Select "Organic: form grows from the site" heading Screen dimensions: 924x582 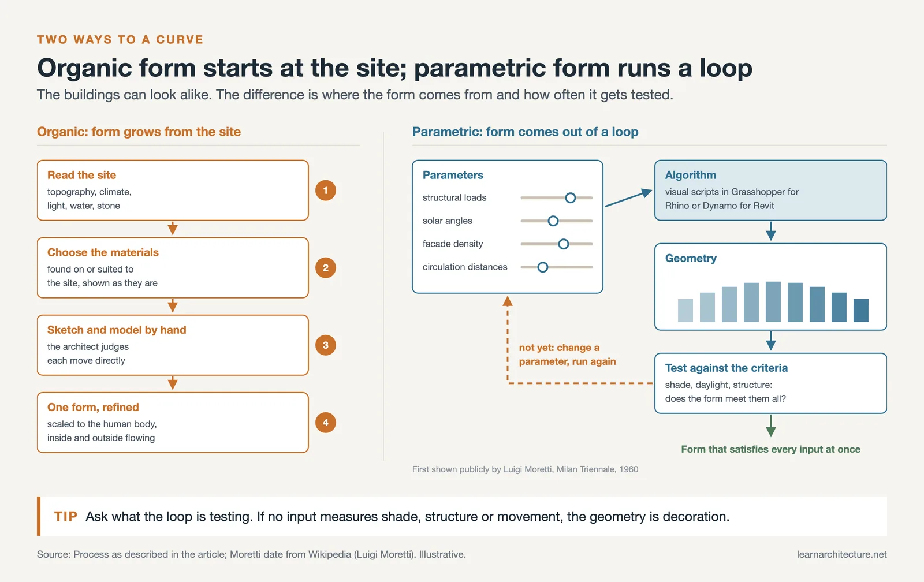pos(139,132)
